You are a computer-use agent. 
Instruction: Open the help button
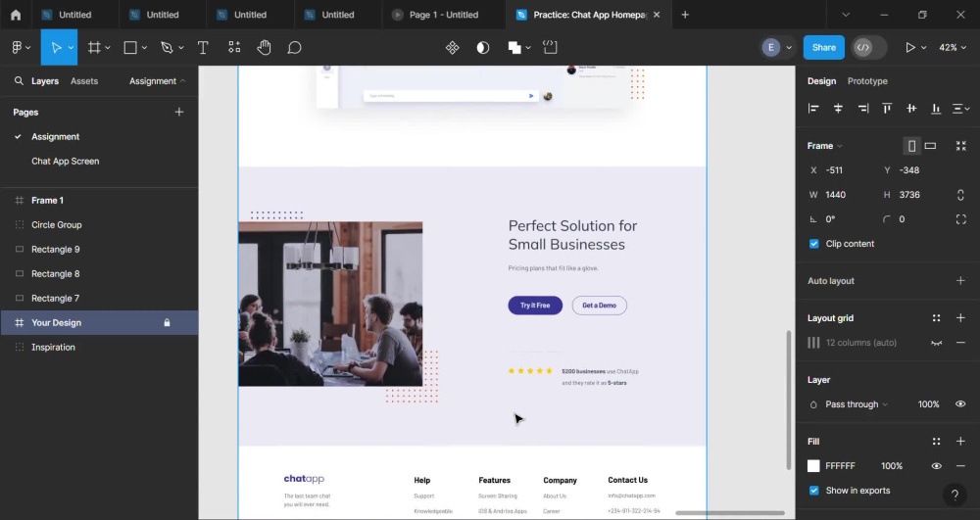955,496
